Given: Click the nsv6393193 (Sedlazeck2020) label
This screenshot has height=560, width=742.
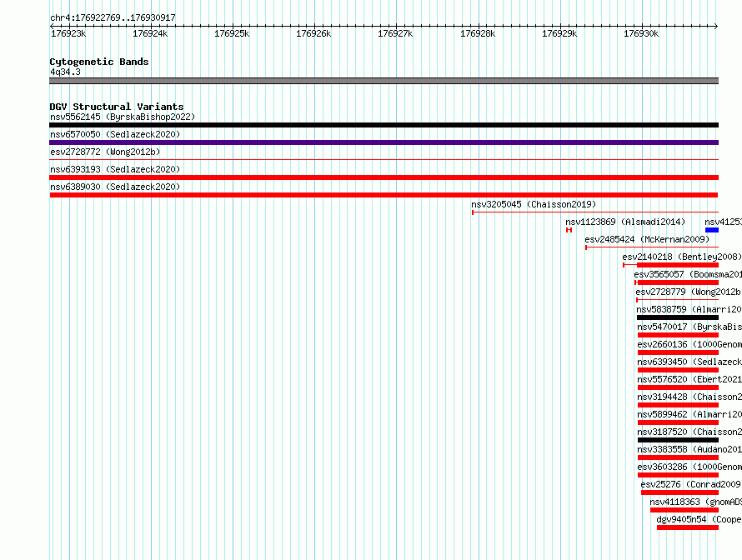Looking at the screenshot, I should (x=115, y=169).
